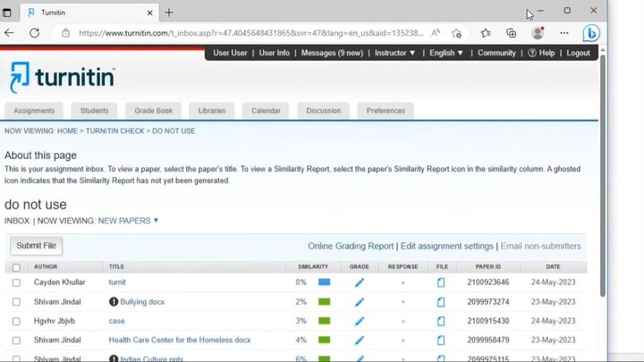This screenshot has height=362, width=644.
Task: Open the green 2% similarity bar for Bullying.docx
Action: pyautogui.click(x=324, y=302)
